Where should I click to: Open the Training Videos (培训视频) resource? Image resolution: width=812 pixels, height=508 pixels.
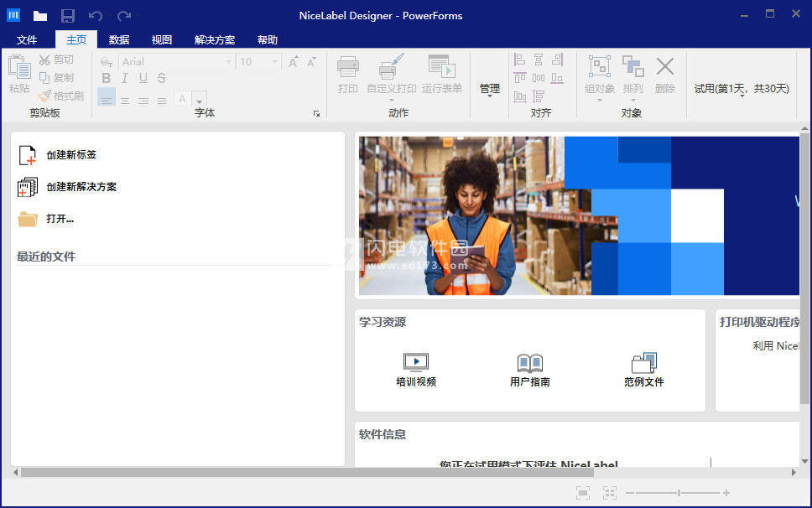point(416,370)
